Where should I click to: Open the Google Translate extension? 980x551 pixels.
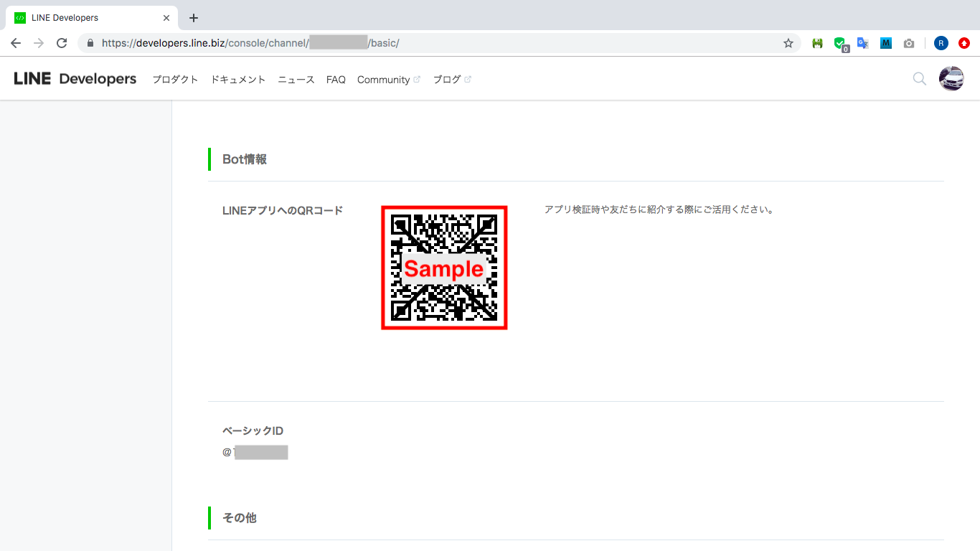tap(863, 43)
